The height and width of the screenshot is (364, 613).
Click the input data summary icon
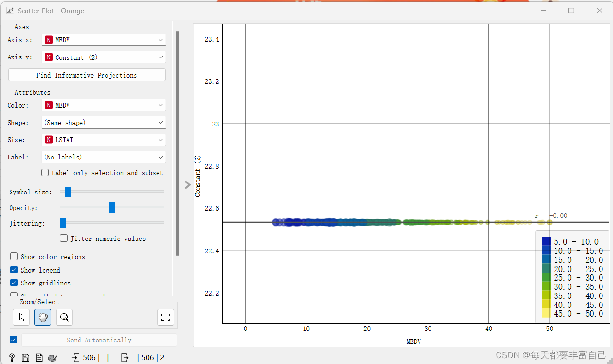[x=76, y=358]
